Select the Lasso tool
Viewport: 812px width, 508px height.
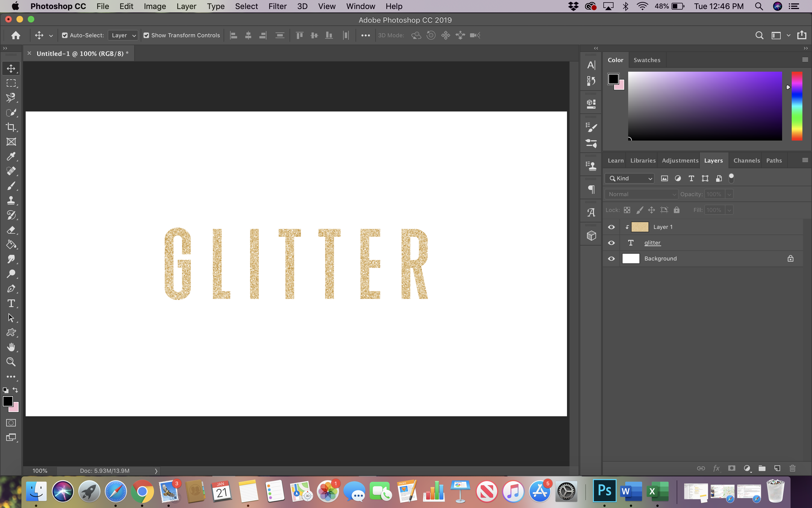click(11, 98)
